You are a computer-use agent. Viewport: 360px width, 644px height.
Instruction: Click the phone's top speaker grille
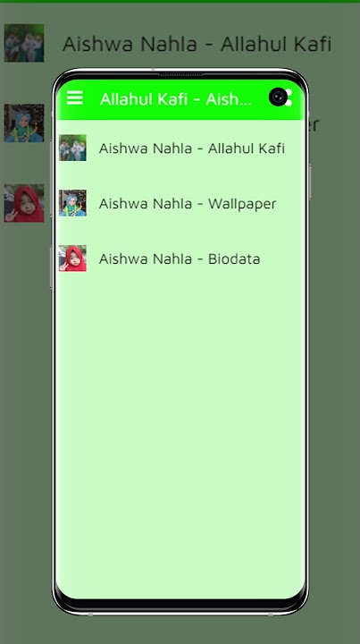pos(180,74)
